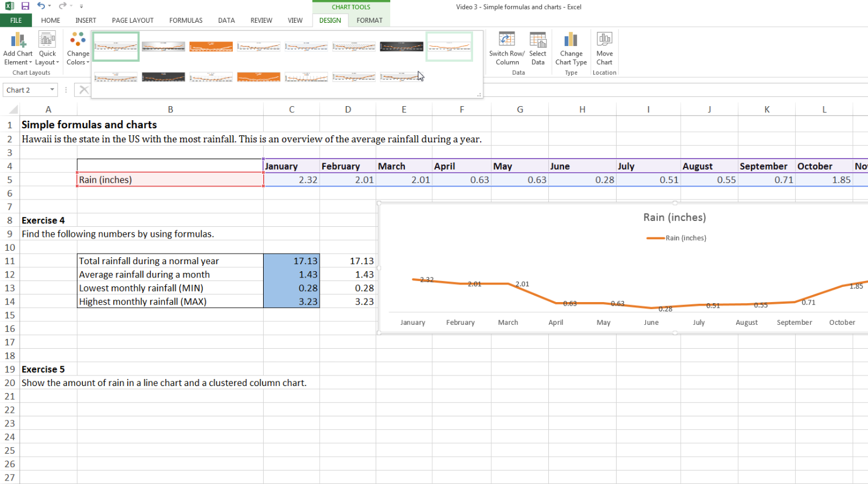
Task: Select column B header
Action: click(x=170, y=109)
